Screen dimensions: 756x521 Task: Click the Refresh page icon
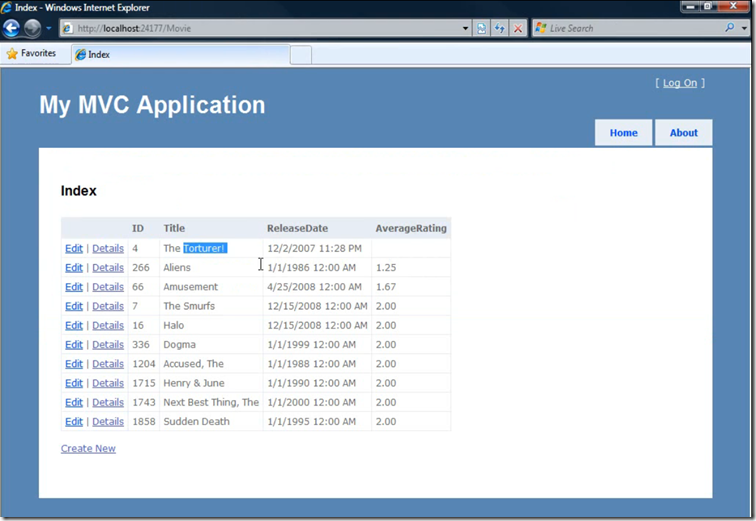pos(500,28)
